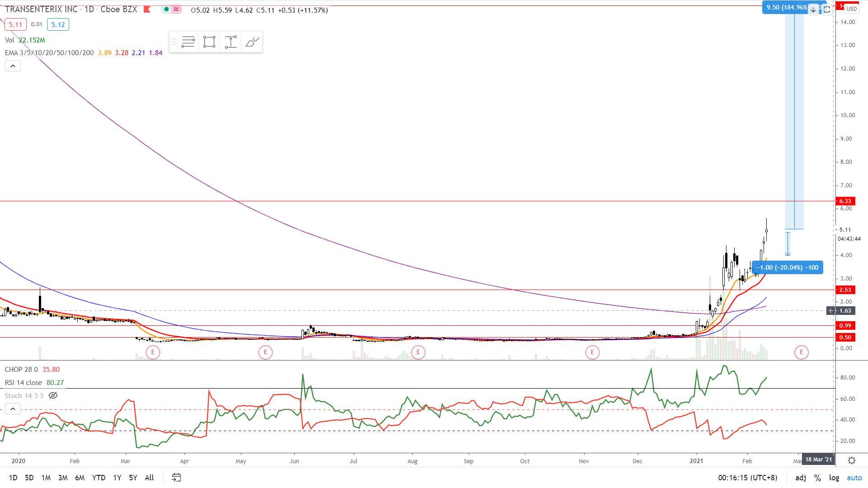Click the December earnings 'E' marker
868x488 pixels.
point(592,352)
